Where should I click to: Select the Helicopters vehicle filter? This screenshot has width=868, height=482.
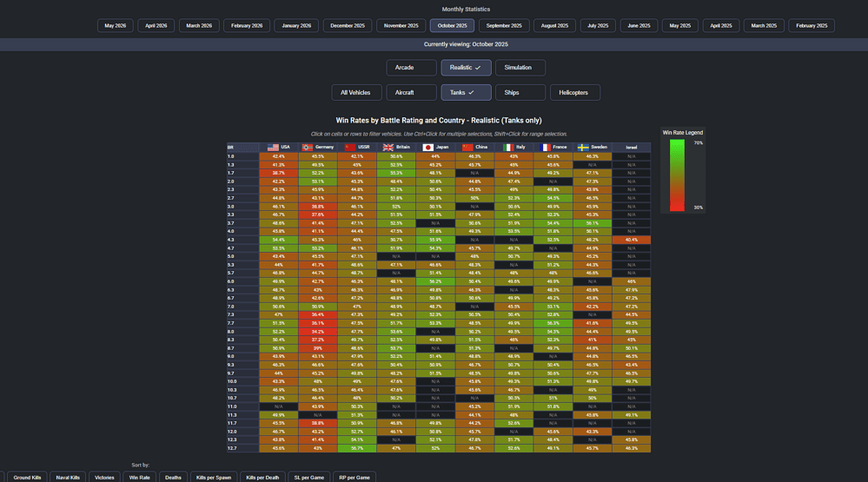click(574, 92)
